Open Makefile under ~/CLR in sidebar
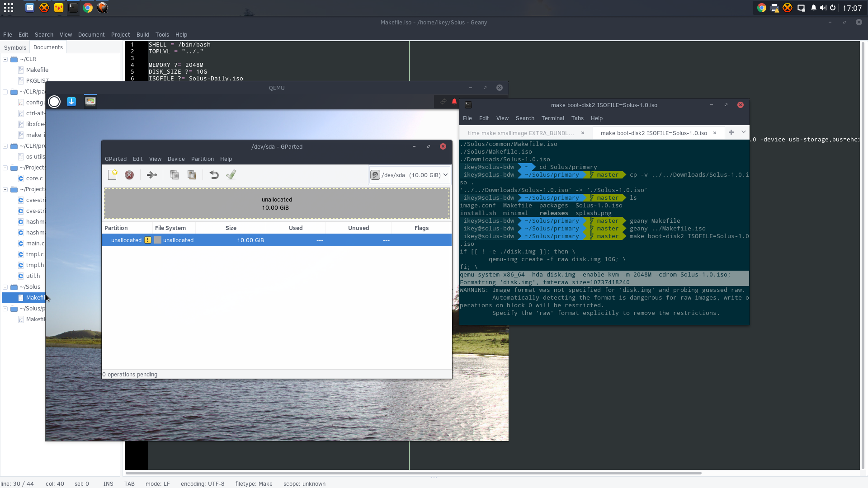 pos(37,70)
